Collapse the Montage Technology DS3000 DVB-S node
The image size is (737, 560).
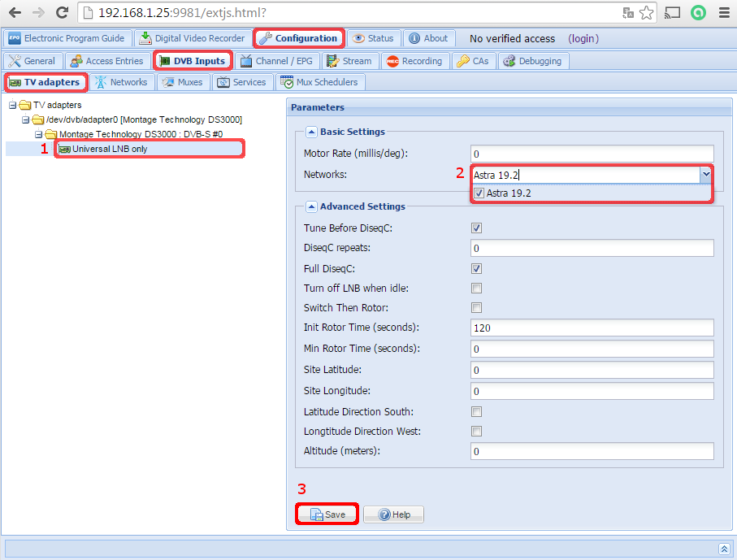click(38, 134)
